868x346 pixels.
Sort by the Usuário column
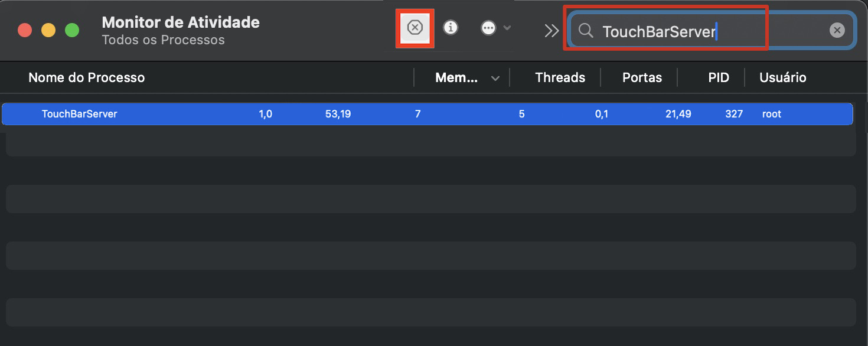pyautogui.click(x=782, y=77)
